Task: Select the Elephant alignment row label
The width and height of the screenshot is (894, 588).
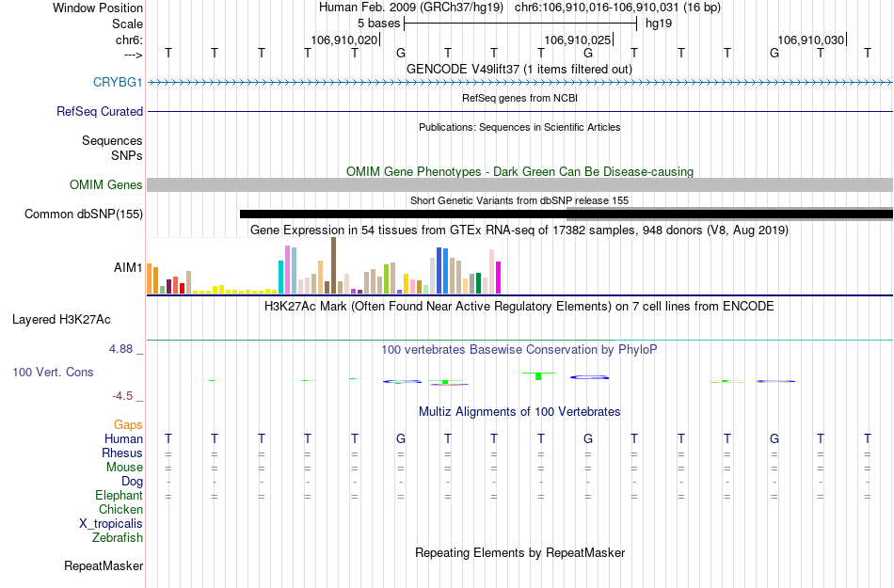Action: 119,495
